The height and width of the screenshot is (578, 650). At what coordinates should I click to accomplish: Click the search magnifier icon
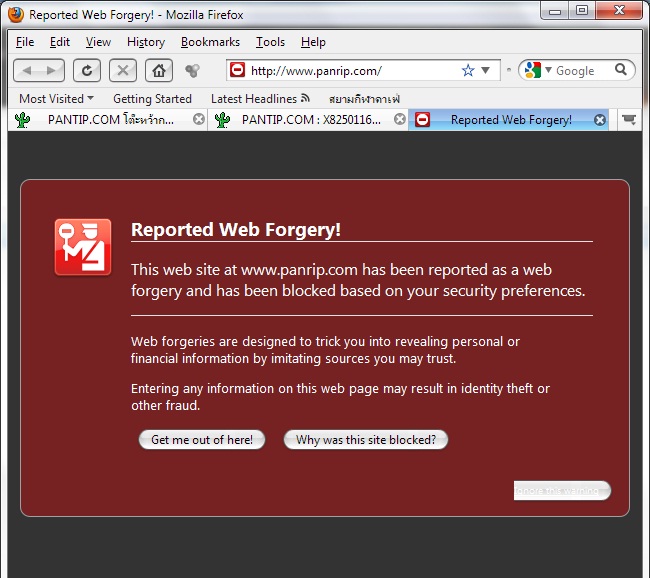tap(621, 70)
